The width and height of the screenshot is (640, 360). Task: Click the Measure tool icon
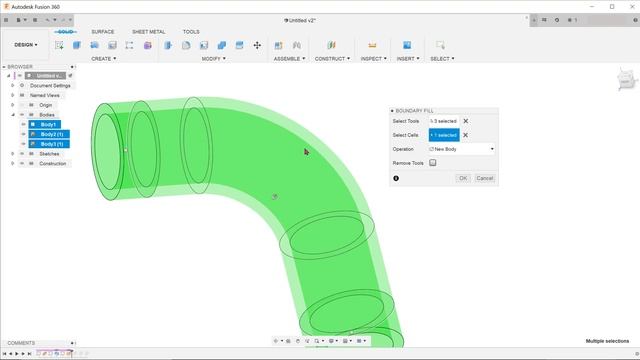372,45
